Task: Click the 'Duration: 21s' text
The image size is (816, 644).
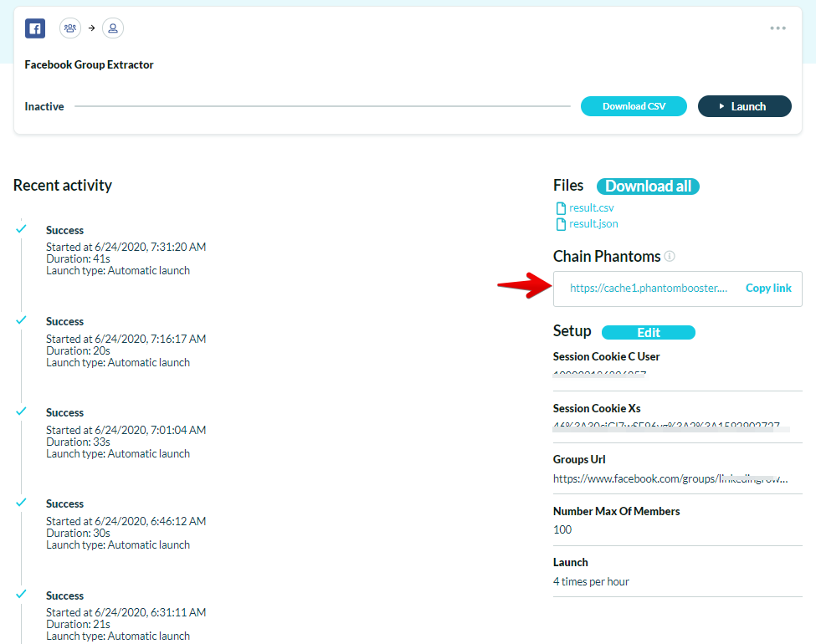Action: pyautogui.click(x=78, y=624)
